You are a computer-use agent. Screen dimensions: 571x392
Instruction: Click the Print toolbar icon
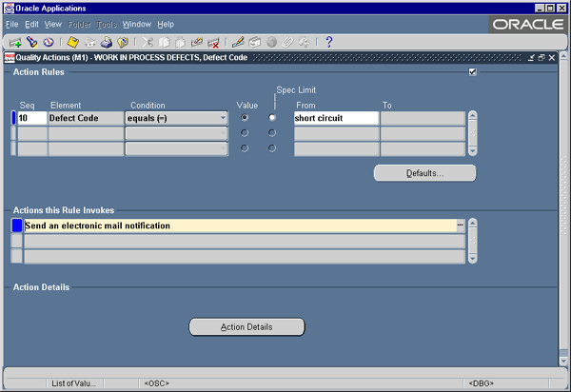pos(107,43)
